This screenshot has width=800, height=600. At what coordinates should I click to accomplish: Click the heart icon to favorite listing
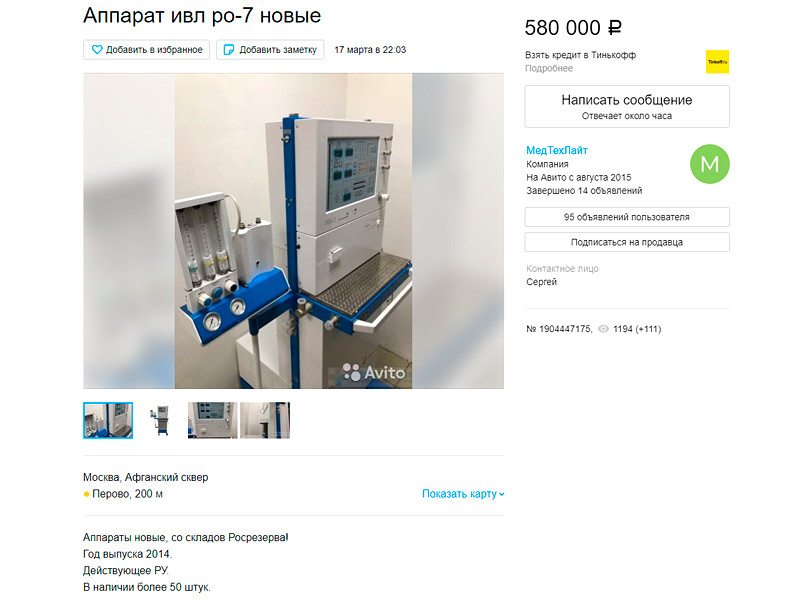(x=97, y=49)
